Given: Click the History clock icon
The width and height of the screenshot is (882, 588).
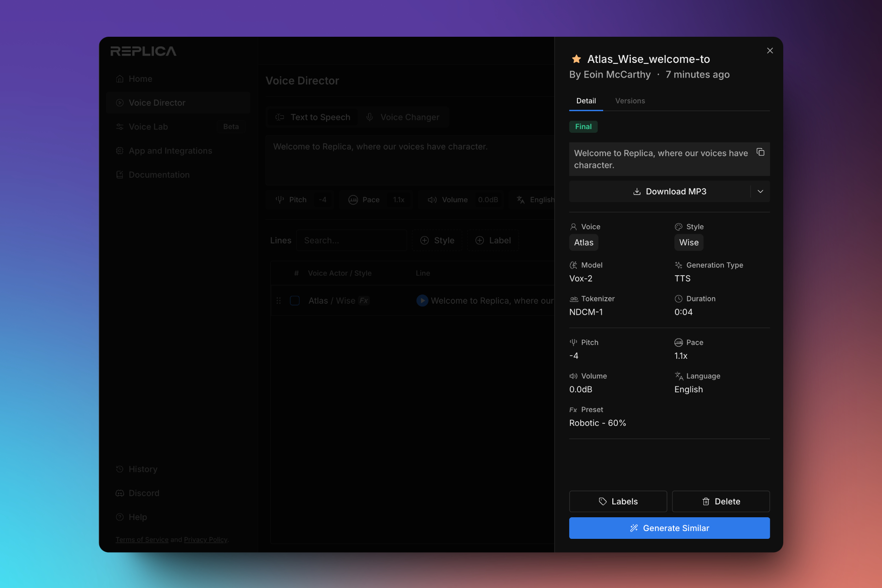Looking at the screenshot, I should 120,469.
